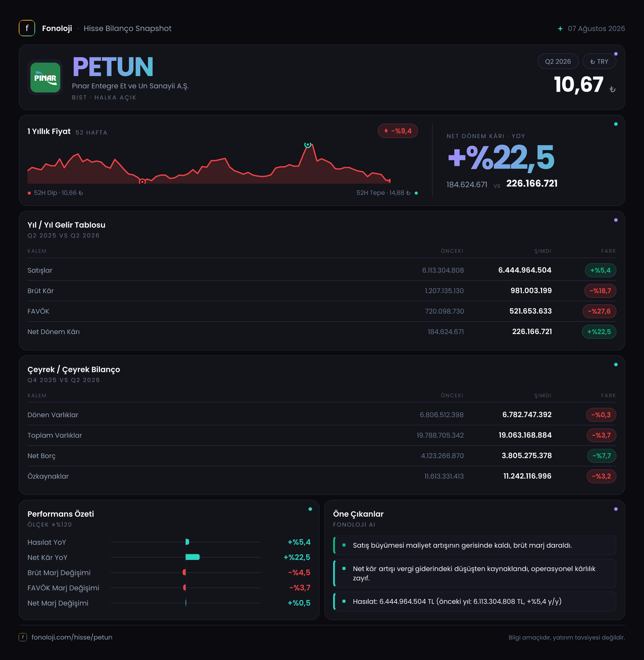Select the Q2 2026 period pill
Screen dimensions: 644x660
point(558,61)
